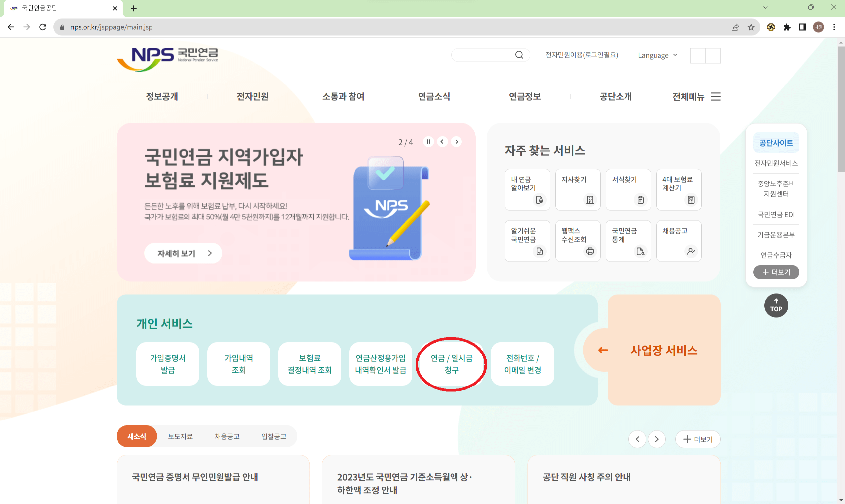845x504 pixels.
Task: Click the TOP scroll-up button
Action: (776, 305)
